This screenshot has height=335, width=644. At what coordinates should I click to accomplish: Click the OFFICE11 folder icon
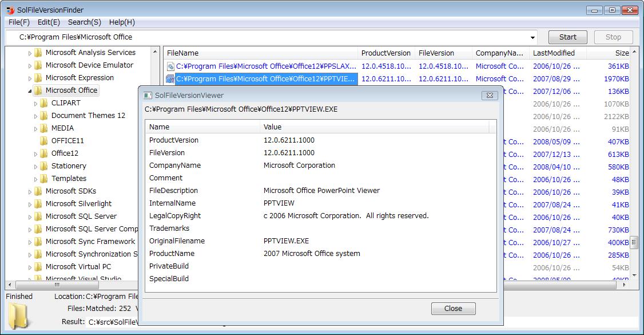click(x=44, y=141)
